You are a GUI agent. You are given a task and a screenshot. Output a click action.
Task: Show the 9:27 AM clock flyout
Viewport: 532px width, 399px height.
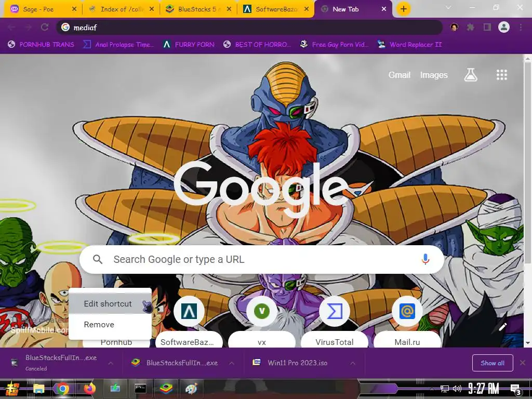click(x=484, y=389)
